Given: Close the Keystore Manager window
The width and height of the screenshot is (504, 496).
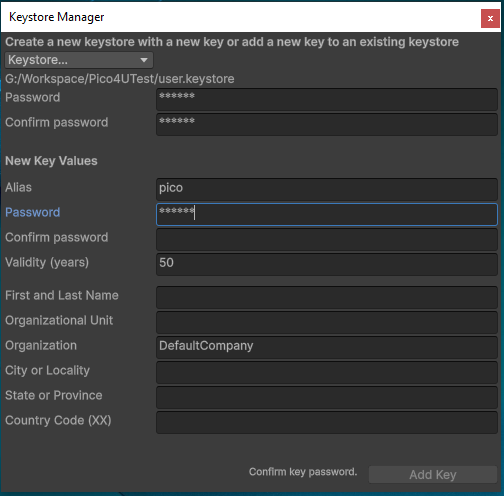Looking at the screenshot, I should click(x=490, y=19).
